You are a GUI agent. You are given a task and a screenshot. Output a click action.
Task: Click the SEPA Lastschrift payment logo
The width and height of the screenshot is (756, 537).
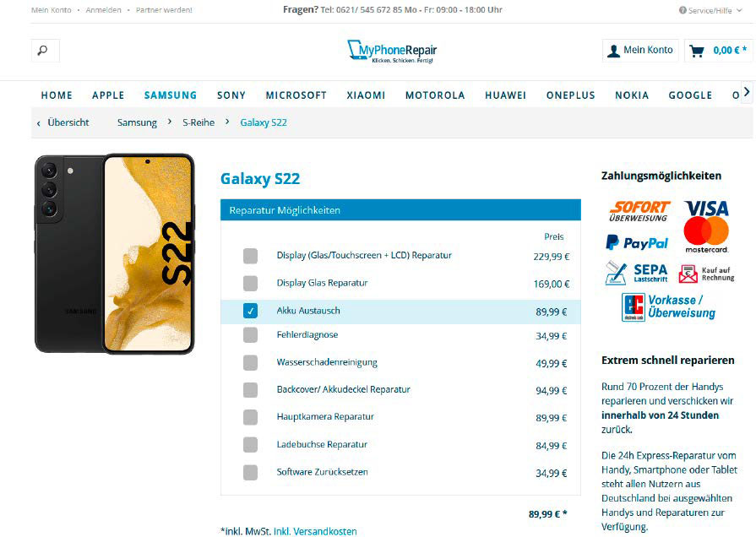[636, 273]
